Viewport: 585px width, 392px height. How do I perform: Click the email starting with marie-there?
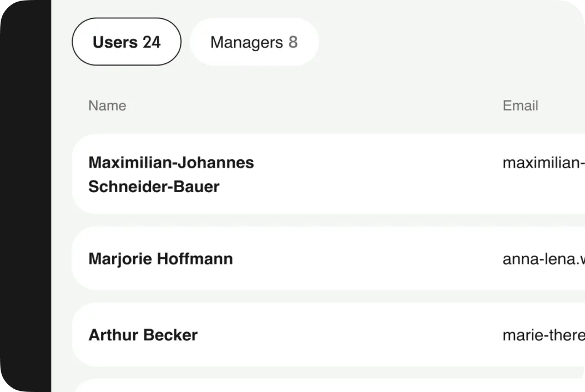click(x=543, y=335)
